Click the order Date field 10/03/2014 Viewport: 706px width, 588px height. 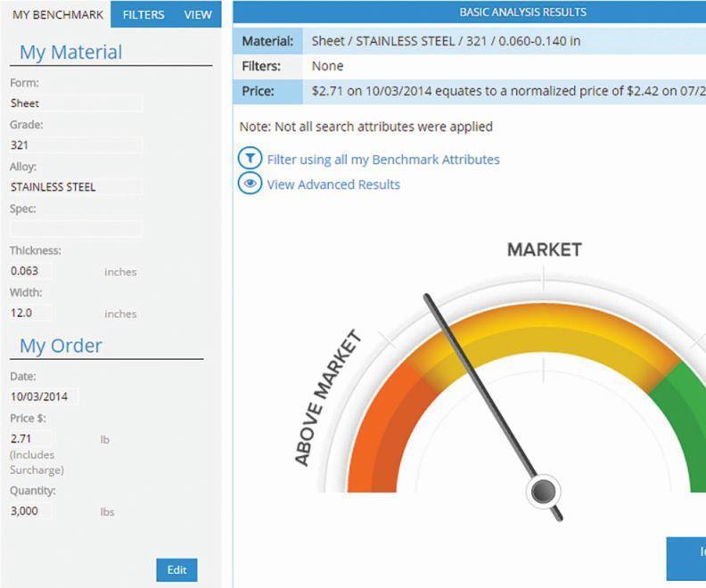point(45,396)
